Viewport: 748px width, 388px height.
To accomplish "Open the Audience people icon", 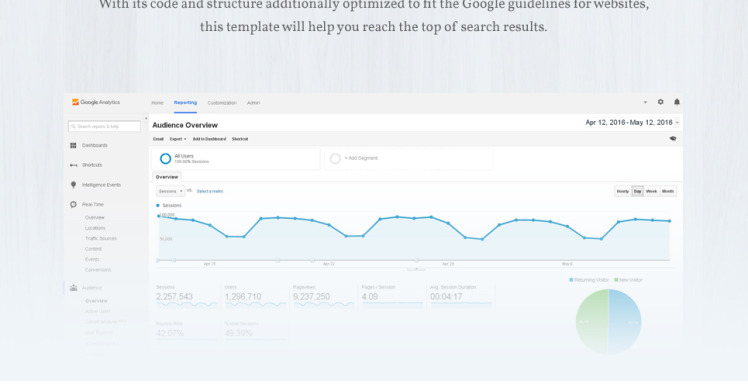I will (73, 288).
